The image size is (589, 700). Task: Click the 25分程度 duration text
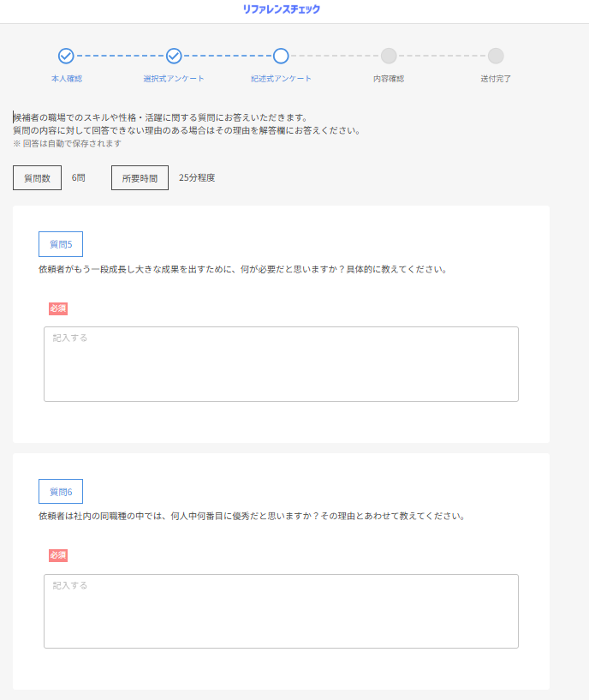[x=197, y=178]
